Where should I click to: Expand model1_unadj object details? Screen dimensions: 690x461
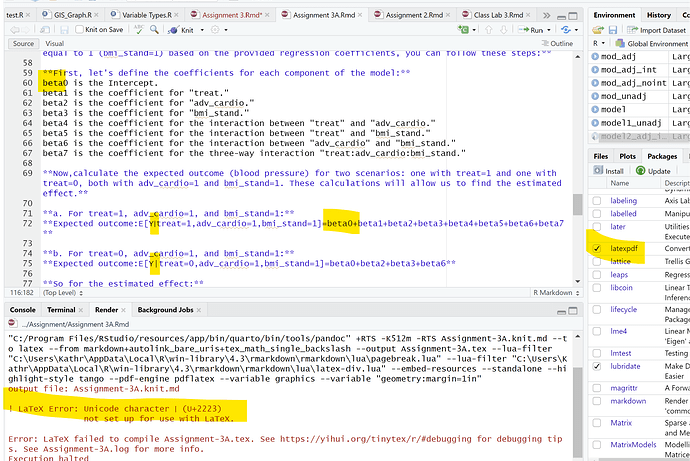tap(595, 123)
